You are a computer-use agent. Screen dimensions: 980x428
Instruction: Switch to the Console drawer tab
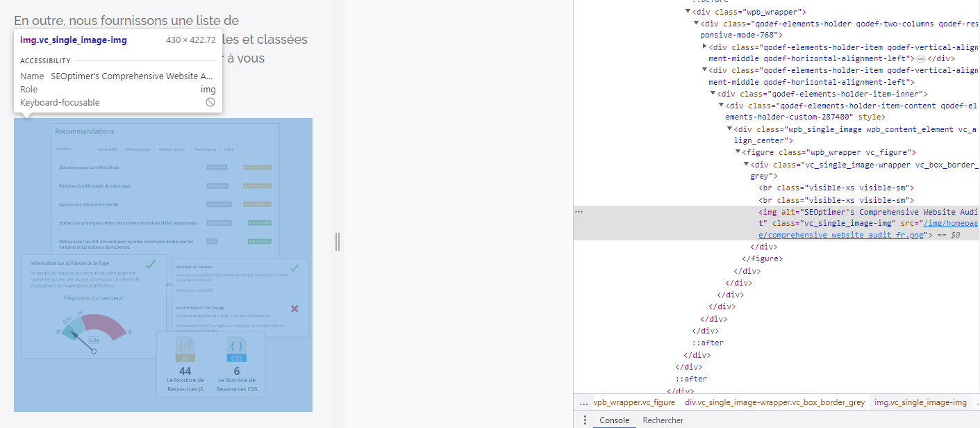tap(614, 420)
